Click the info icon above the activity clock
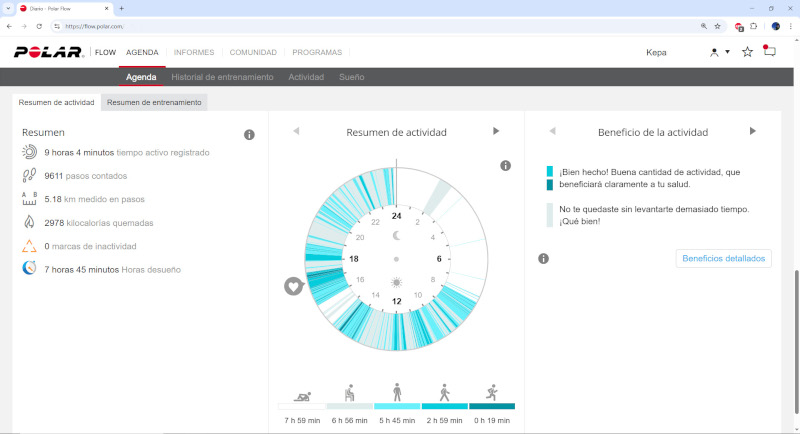 pyautogui.click(x=505, y=166)
